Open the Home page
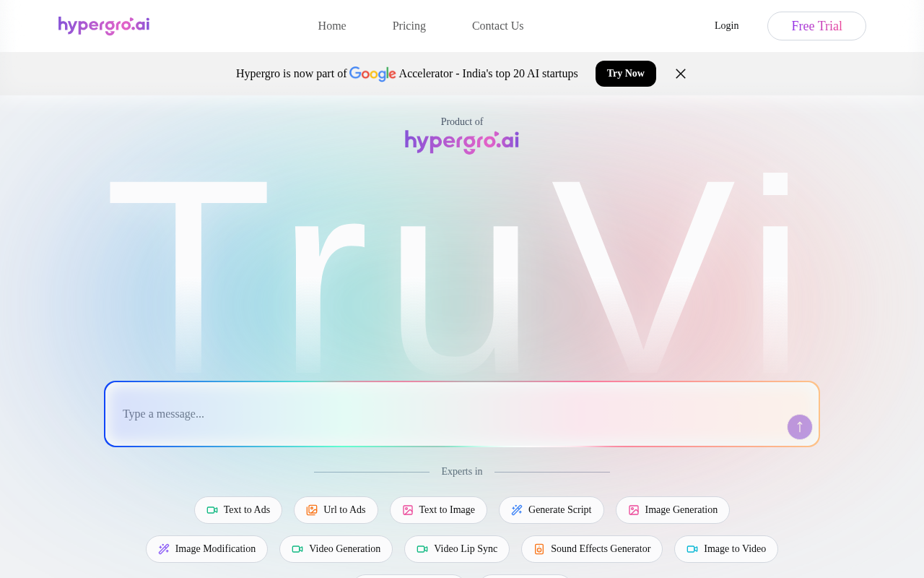This screenshot has width=924, height=578. 331,25
